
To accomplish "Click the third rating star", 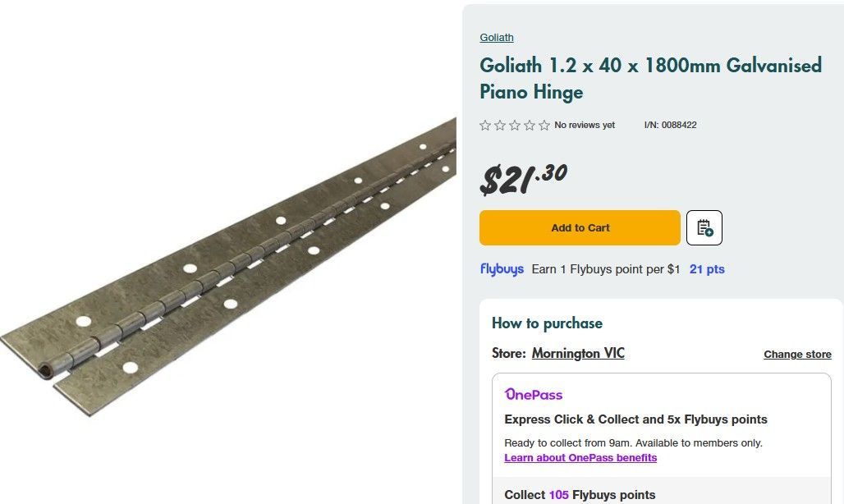I will 515,126.
